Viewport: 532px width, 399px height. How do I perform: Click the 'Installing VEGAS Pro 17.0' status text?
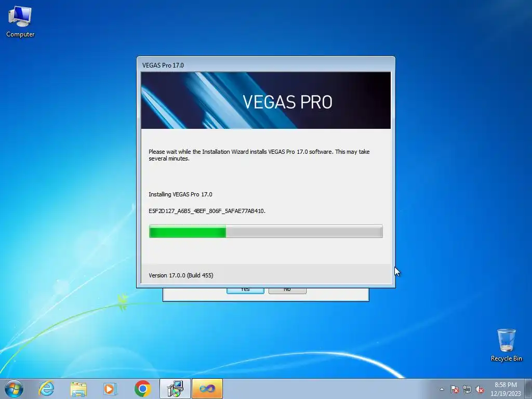pos(180,194)
